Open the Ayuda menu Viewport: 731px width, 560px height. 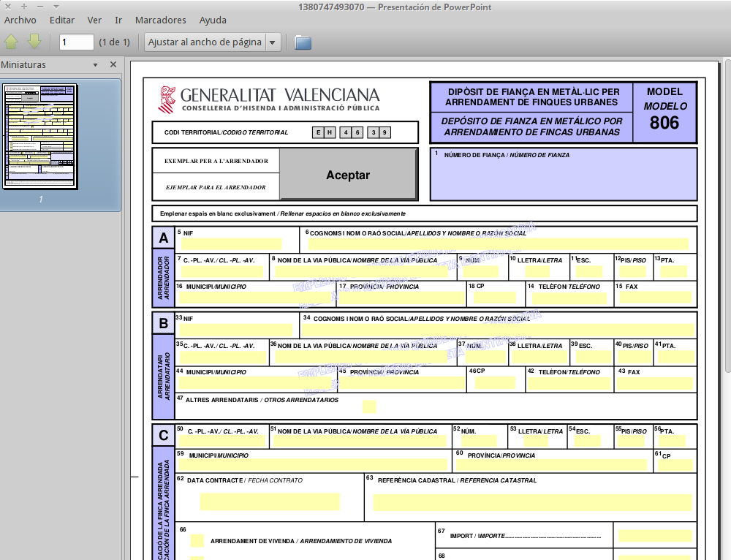(x=213, y=20)
